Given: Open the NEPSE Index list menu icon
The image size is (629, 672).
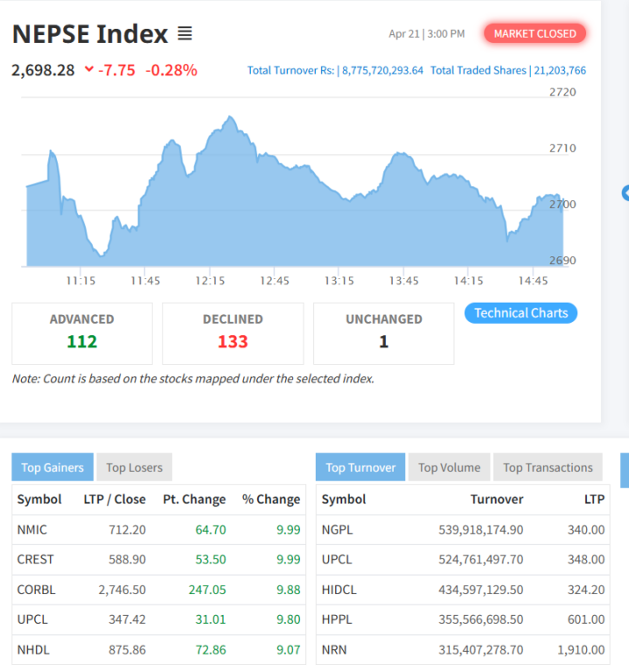Looking at the screenshot, I should 185,34.
